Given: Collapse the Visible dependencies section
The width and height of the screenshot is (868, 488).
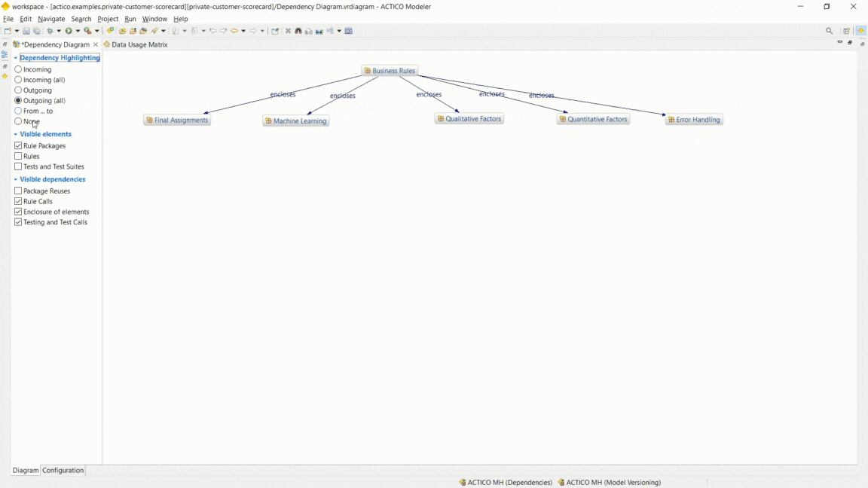Looking at the screenshot, I should point(17,179).
